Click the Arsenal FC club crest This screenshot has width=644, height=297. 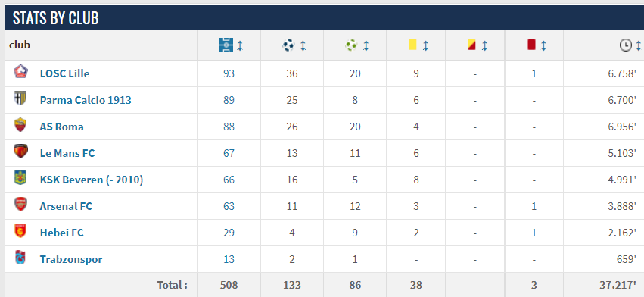pyautogui.click(x=20, y=204)
